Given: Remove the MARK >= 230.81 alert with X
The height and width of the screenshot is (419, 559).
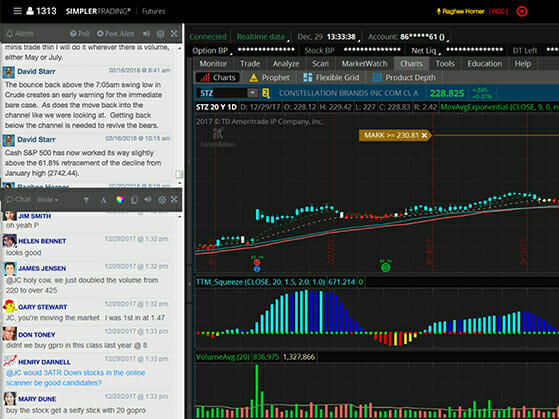Looking at the screenshot, I should pos(424,135).
